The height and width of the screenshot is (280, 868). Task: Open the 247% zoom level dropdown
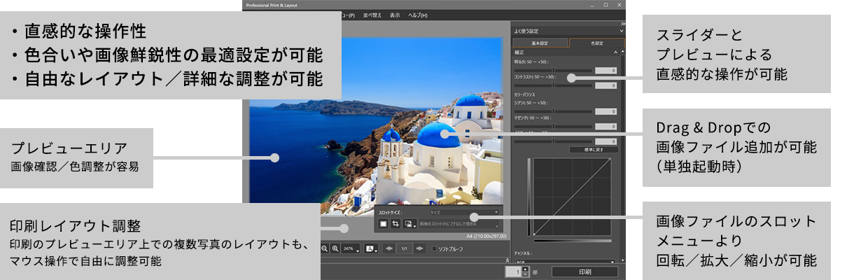click(x=352, y=248)
